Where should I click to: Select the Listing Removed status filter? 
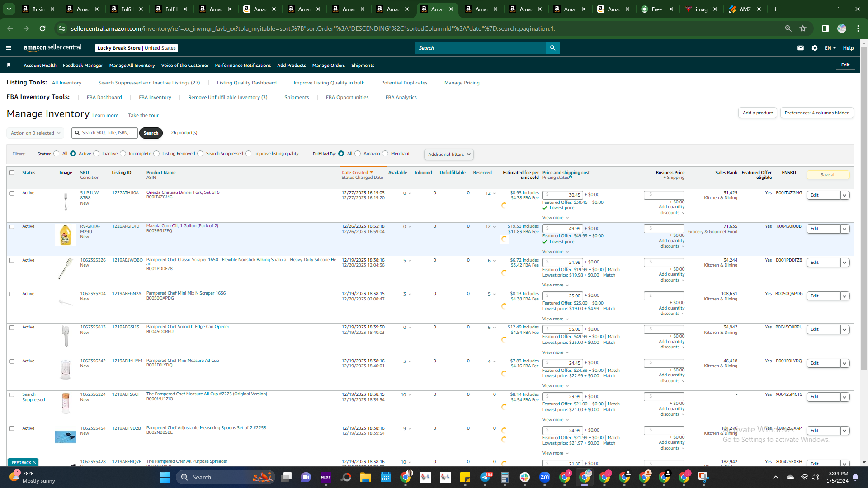pos(156,154)
